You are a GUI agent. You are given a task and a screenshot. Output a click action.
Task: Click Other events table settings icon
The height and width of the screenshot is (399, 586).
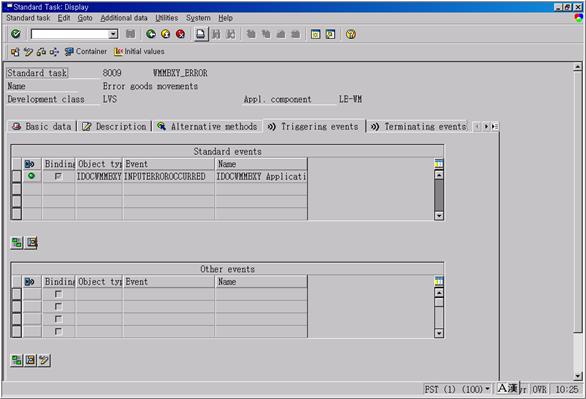(x=439, y=281)
